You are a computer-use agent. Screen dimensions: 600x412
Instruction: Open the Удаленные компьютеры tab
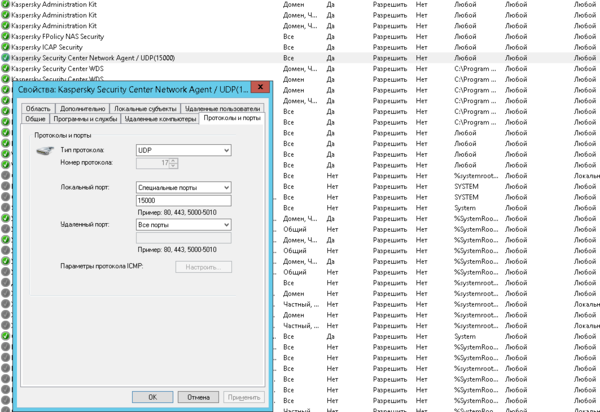pyautogui.click(x=160, y=119)
